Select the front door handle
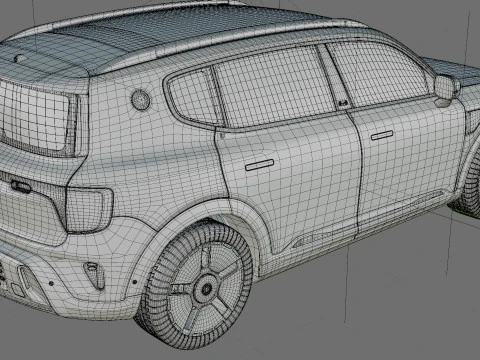Screen dimensions: 480x360 coord(382,135)
